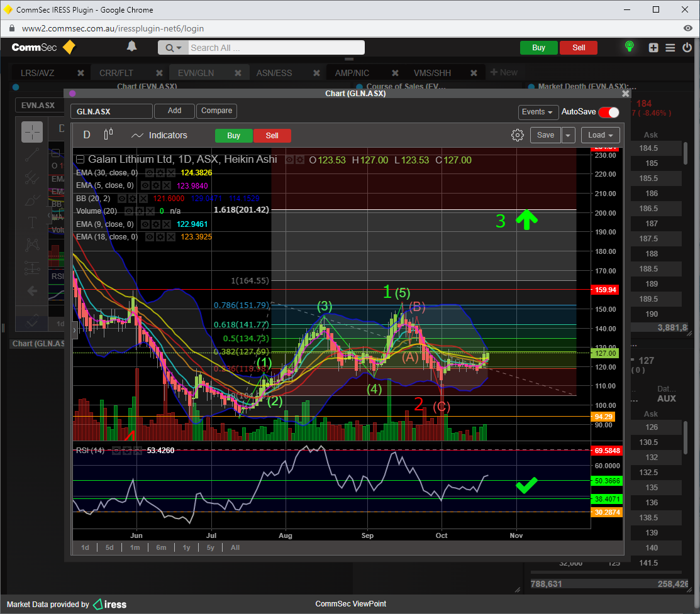Open settings for EMA (30, close, 0)
The width and height of the screenshot is (700, 614).
coord(160,173)
